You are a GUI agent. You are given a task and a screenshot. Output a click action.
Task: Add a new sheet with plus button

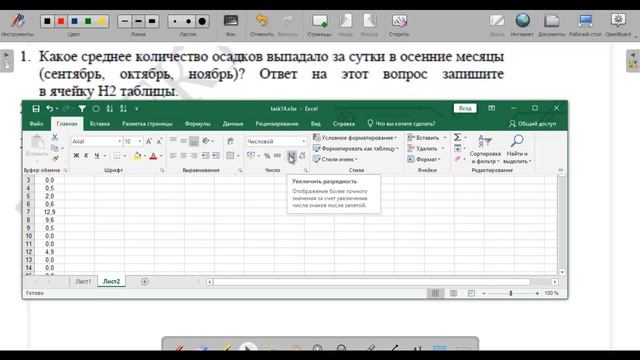pos(144,282)
